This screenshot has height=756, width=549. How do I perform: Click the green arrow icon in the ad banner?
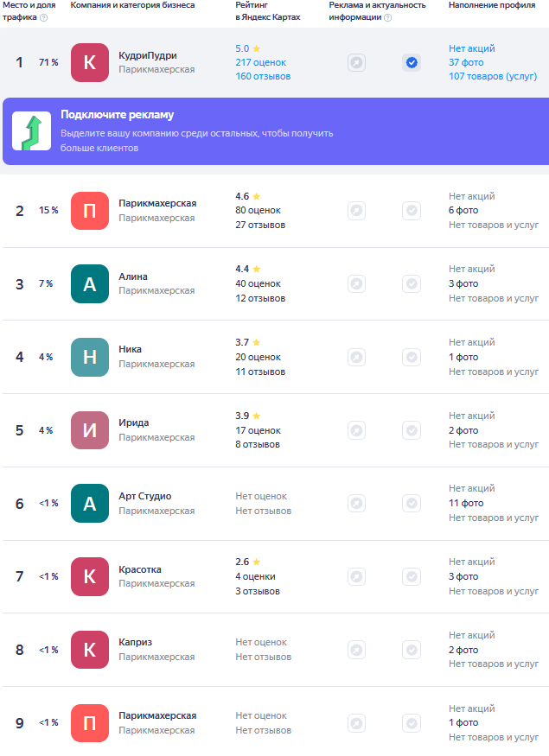click(31, 131)
